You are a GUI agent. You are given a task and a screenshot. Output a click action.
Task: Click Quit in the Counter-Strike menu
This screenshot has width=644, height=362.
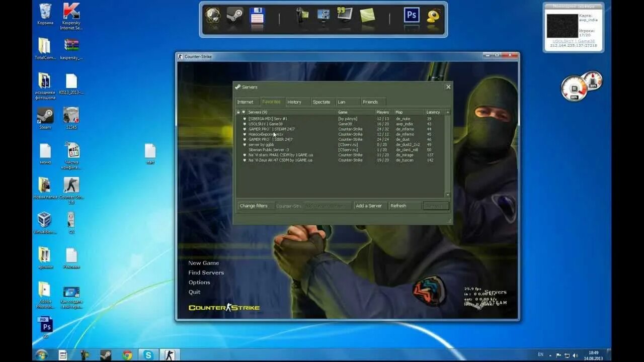click(194, 292)
